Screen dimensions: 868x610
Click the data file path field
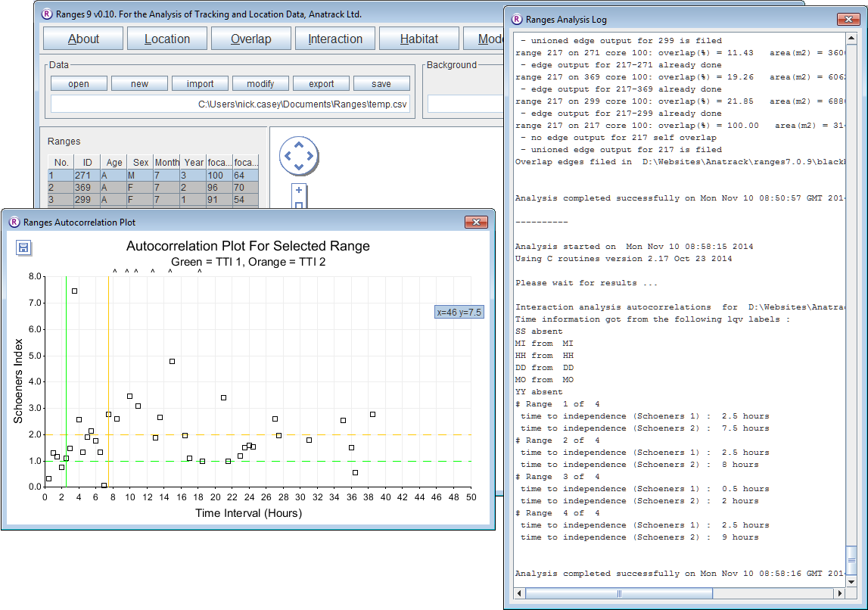pos(232,104)
